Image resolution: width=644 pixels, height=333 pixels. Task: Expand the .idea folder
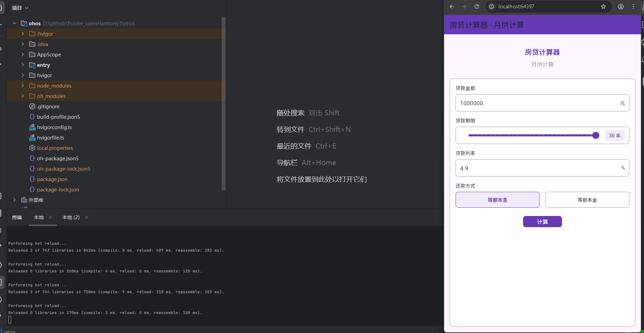pyautogui.click(x=23, y=44)
